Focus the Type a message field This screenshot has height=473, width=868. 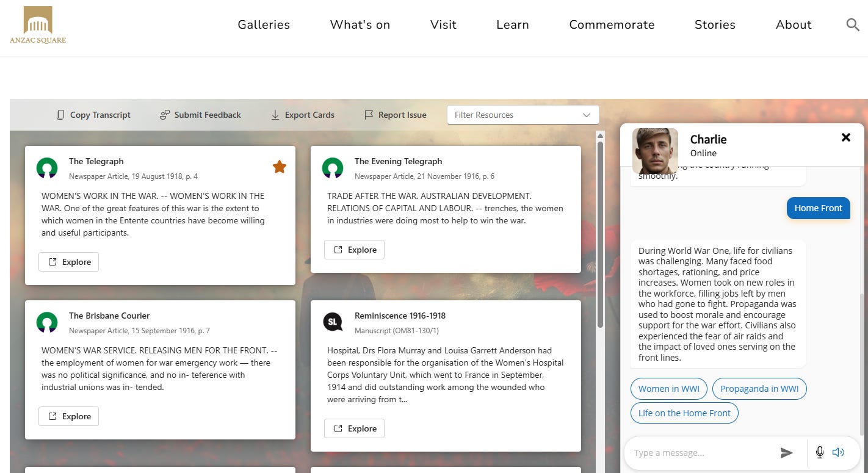702,453
